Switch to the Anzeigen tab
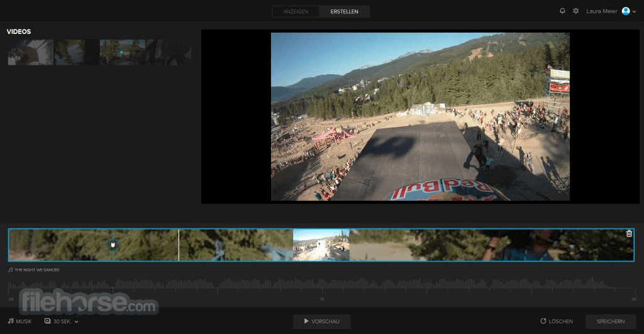Screen dimensions: 644x334 click(x=296, y=11)
